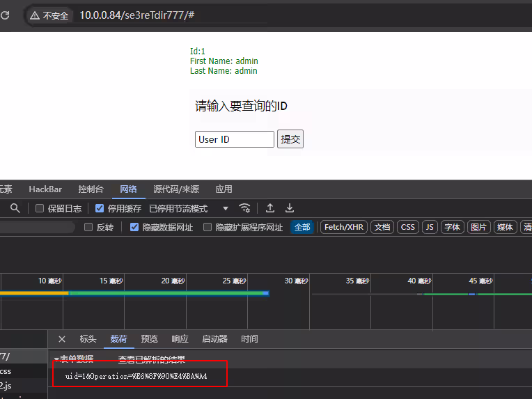532x399 pixels.
Task: Close the request details panel
Action: click(x=62, y=339)
